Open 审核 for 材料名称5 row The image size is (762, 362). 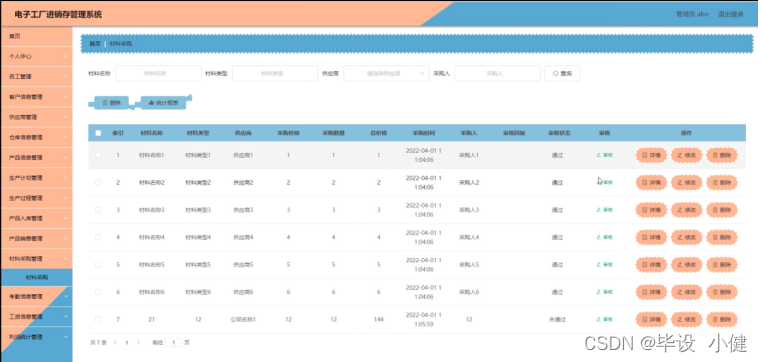(x=605, y=265)
